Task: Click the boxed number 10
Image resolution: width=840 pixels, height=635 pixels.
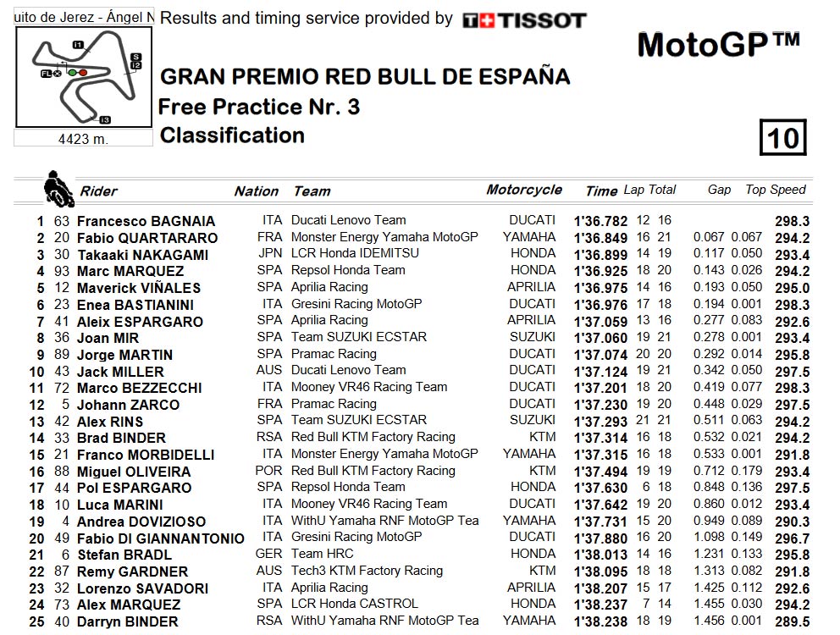Action: [x=782, y=138]
